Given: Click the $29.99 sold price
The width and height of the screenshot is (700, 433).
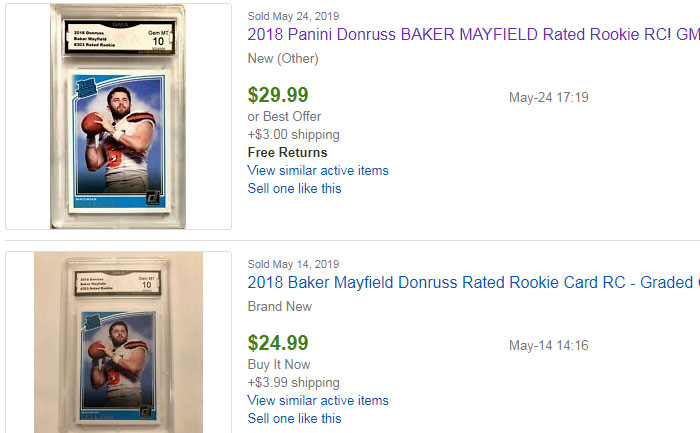Looking at the screenshot, I should [278, 95].
